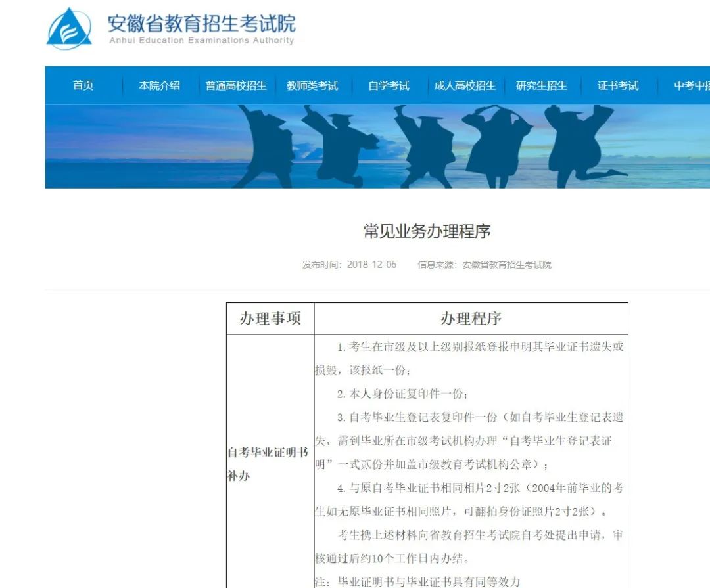710x588 pixels.
Task: Click the graduates silhouette banner image
Action: click(377, 147)
